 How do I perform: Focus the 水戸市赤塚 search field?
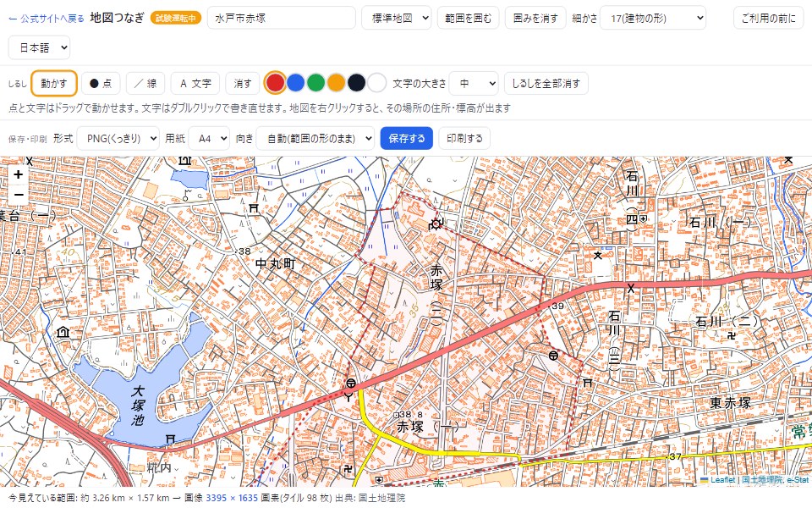pos(281,18)
